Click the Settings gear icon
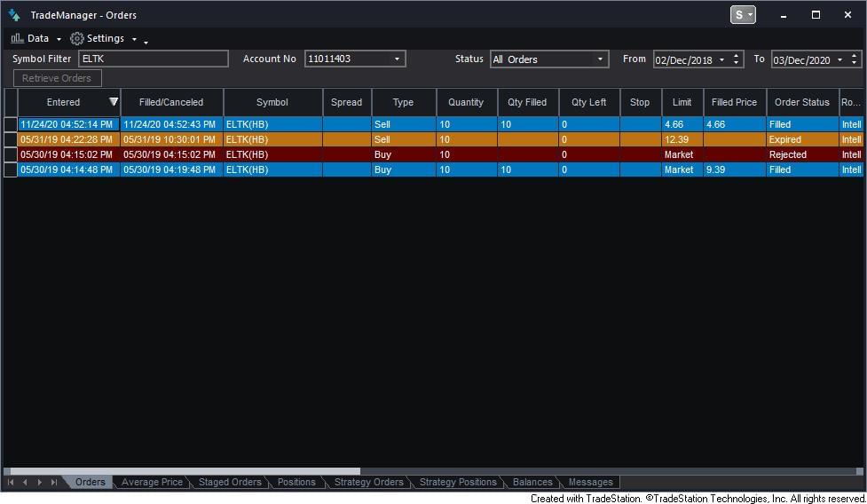Image resolution: width=867 pixels, height=504 pixels. [77, 39]
